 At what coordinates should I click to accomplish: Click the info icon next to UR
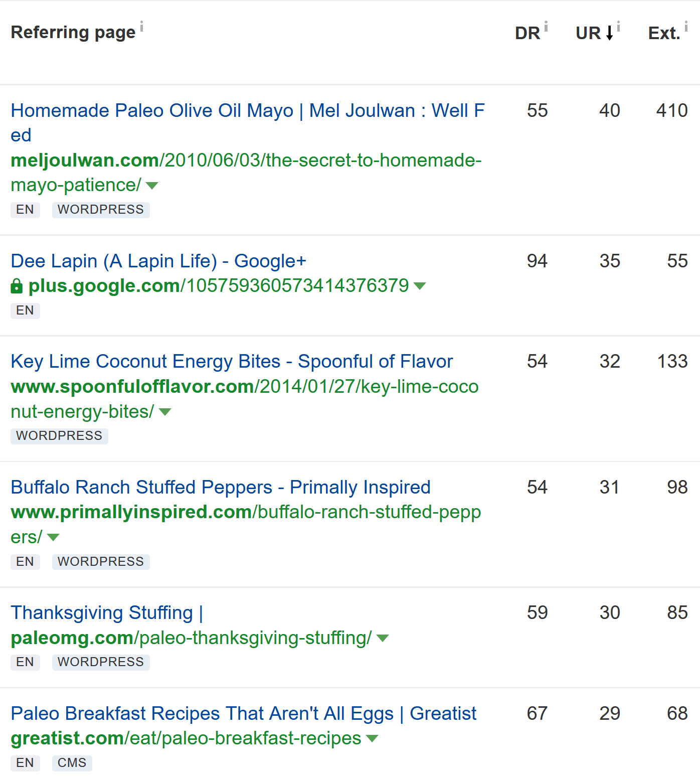click(619, 26)
